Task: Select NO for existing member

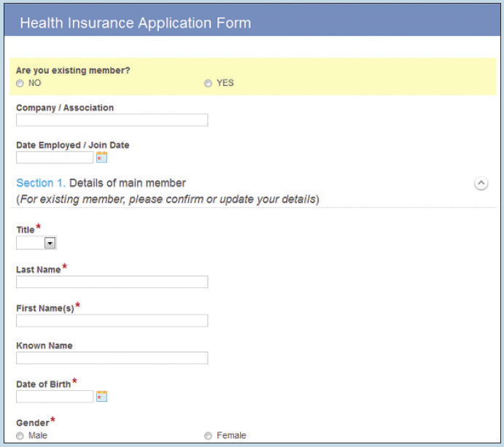Action: click(x=20, y=83)
